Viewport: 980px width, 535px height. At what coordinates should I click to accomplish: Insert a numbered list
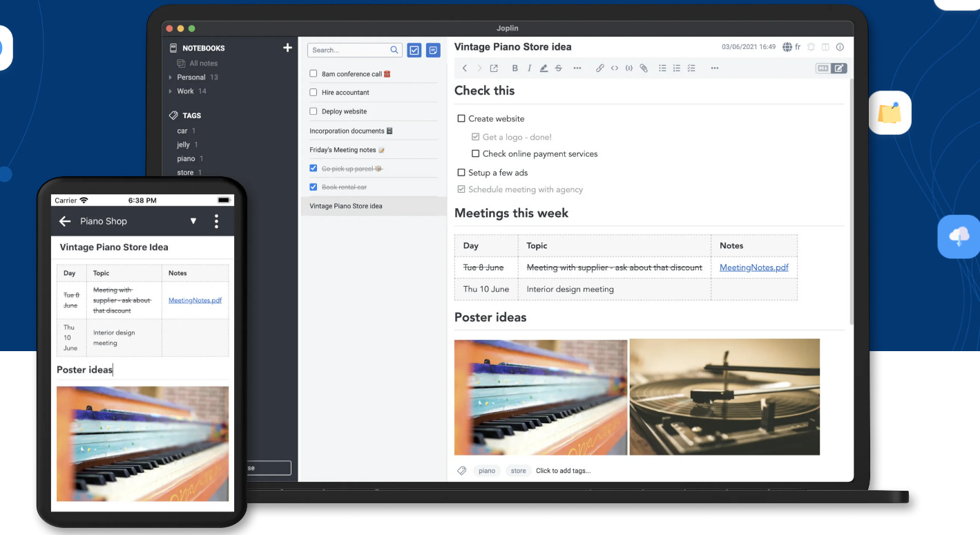[677, 68]
